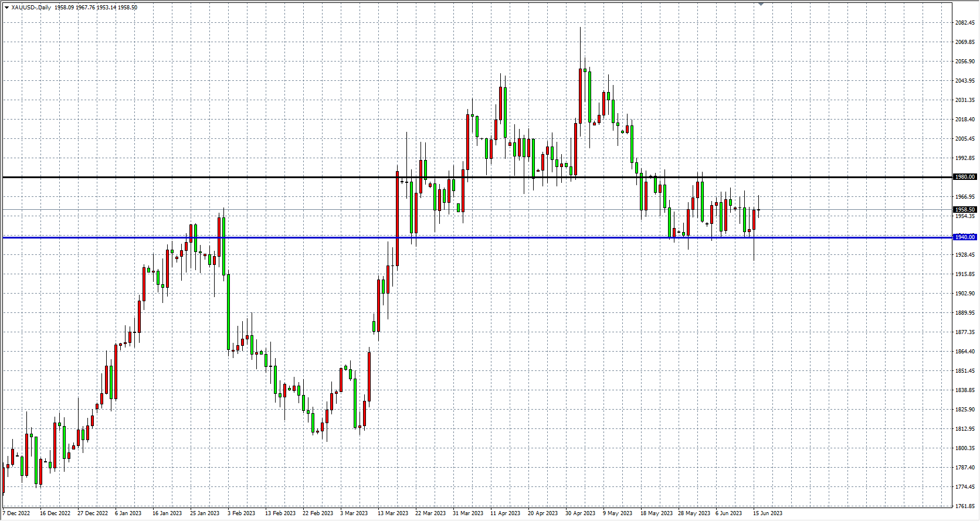Click the 1761.85 value on price scale
The width and height of the screenshot is (980, 521).
[965, 506]
